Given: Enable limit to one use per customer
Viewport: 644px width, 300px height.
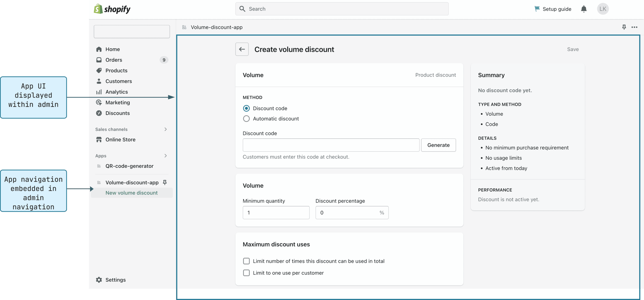Looking at the screenshot, I should point(246,273).
